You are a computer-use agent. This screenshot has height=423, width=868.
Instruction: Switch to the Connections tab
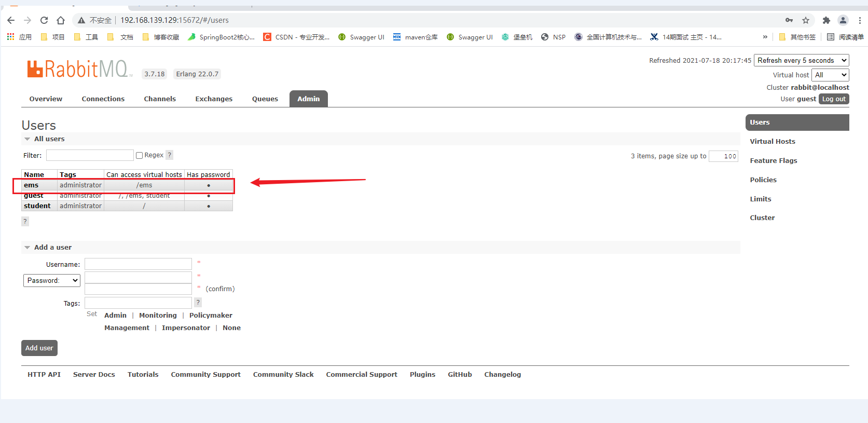[103, 99]
